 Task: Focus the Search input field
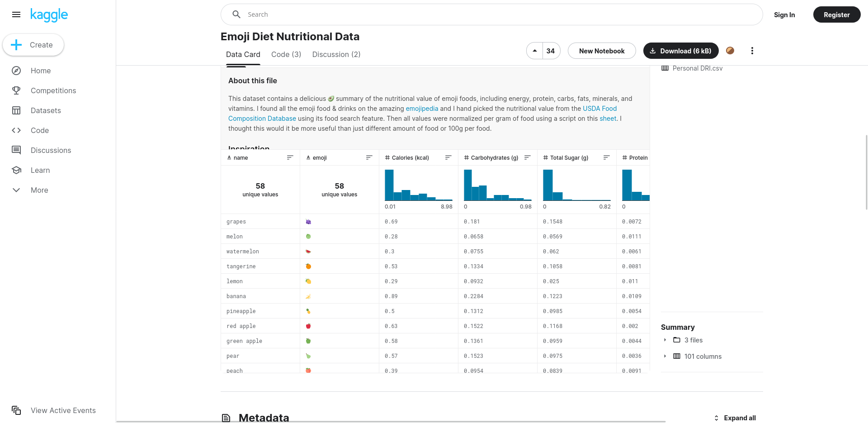point(491,14)
